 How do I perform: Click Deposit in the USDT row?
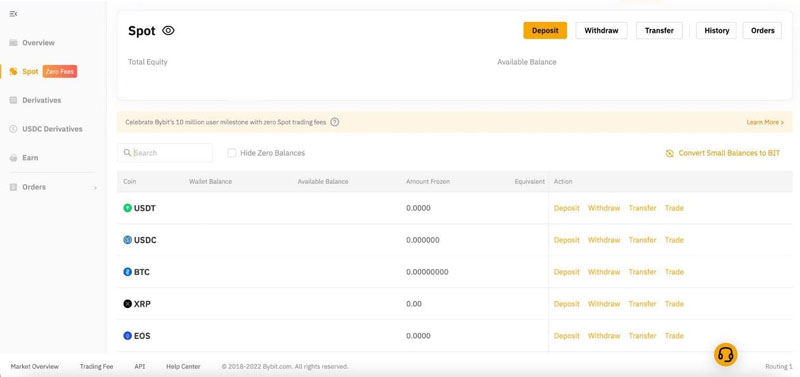pos(567,208)
